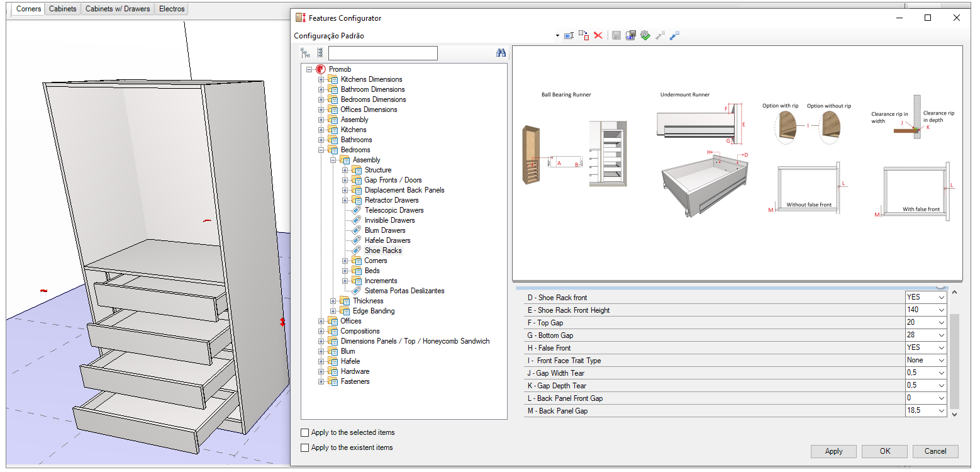Open the G - Bottom Gap dropdown
The image size is (980, 472).
[941, 335]
